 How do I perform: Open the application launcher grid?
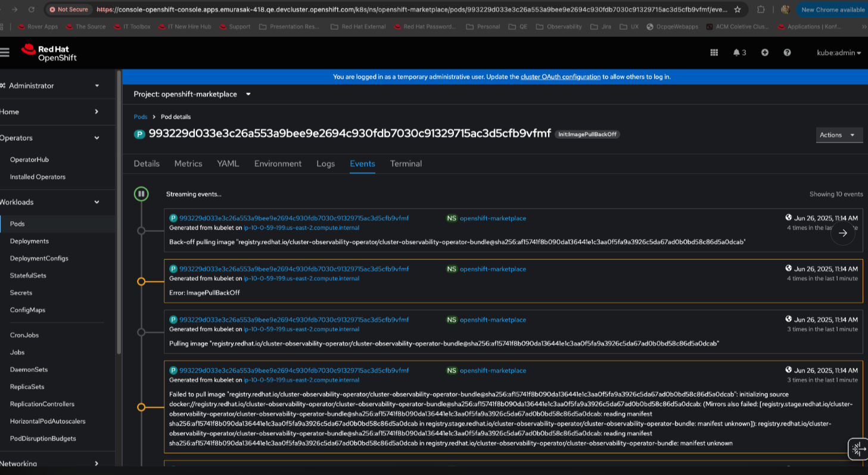tap(714, 52)
